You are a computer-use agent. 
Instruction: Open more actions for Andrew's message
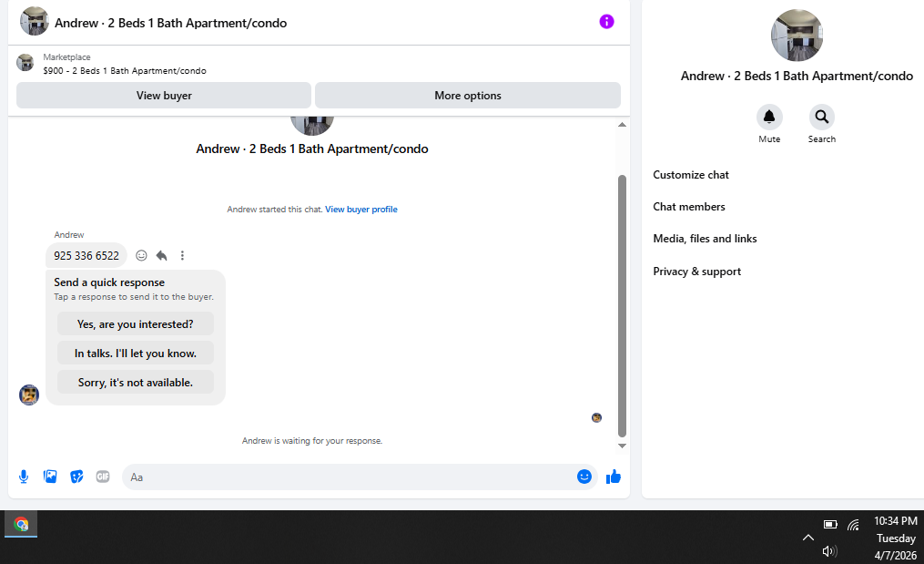pyautogui.click(x=182, y=255)
